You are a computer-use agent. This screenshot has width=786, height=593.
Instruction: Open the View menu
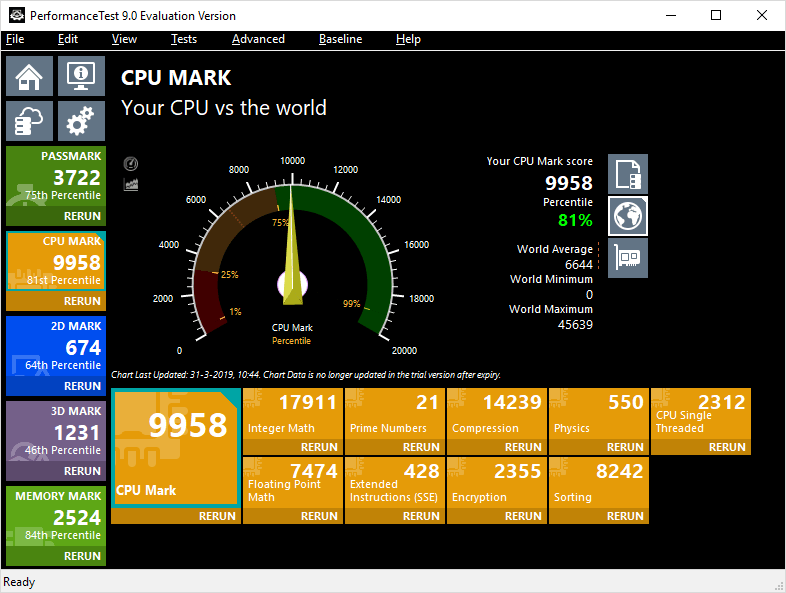(x=124, y=39)
